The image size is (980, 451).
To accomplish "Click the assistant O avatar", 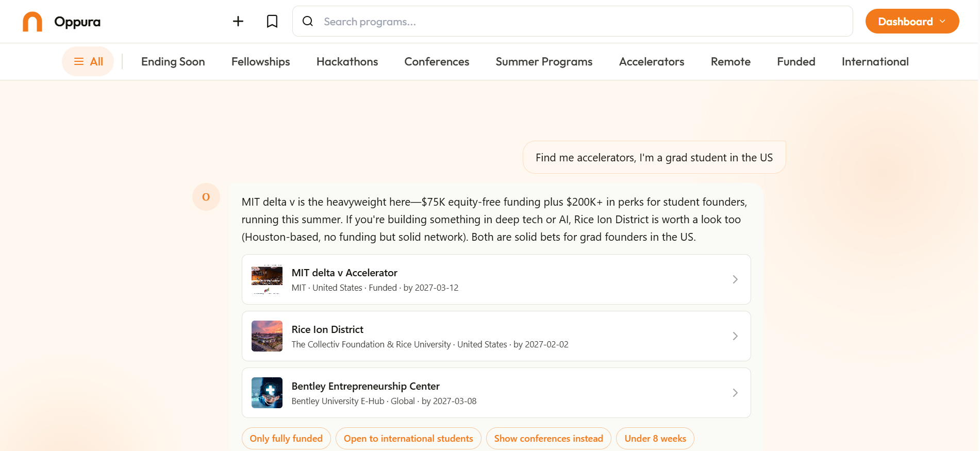I will point(206,197).
